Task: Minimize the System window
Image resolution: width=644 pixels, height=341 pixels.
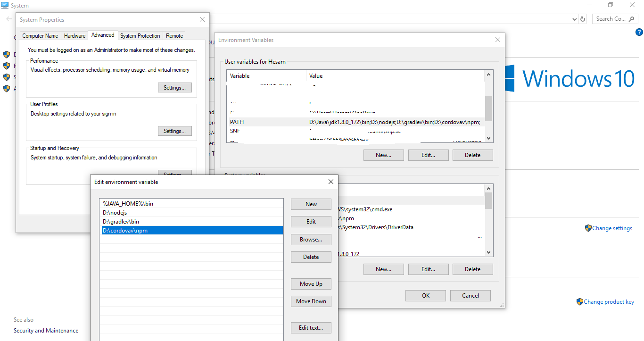Action: [589, 5]
